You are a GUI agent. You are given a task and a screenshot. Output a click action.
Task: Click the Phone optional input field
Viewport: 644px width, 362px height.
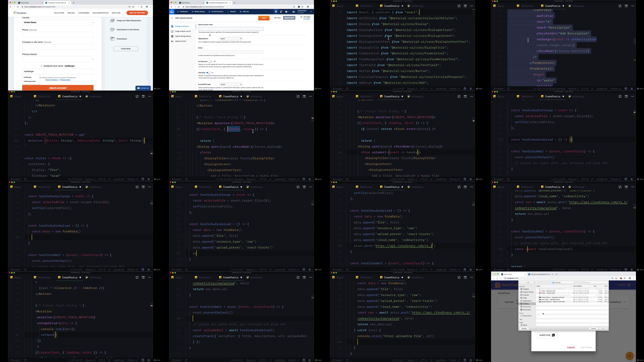[x=58, y=35]
